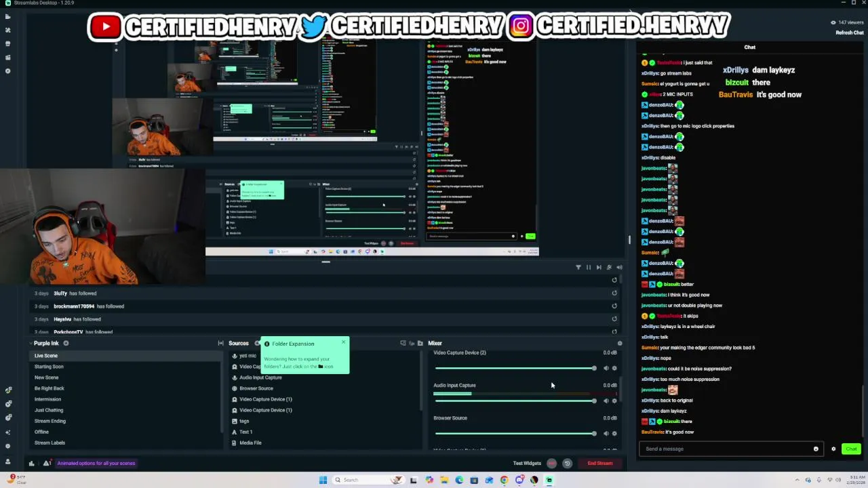Viewport: 868px width, 488px height.
Task: Switch to the Stream Labels scene
Action: 125,443
